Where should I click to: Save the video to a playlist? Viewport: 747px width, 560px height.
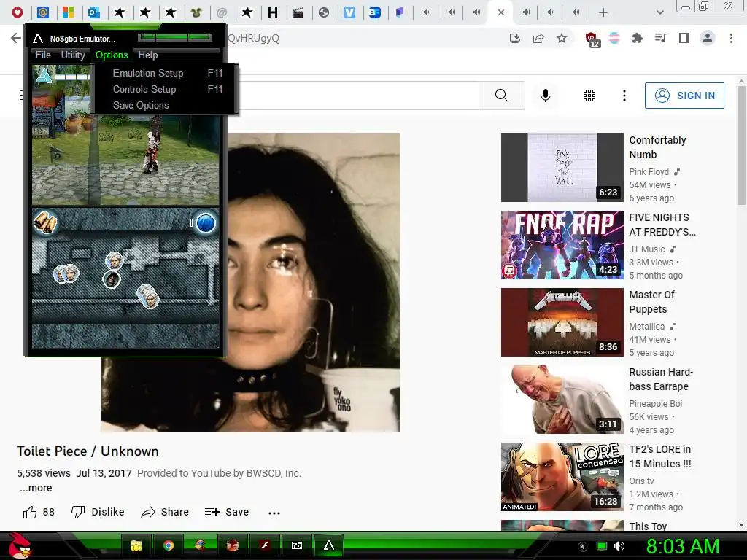click(227, 512)
